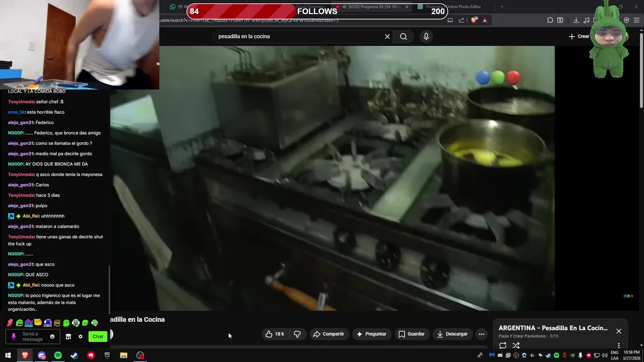The width and height of the screenshot is (644, 362).
Task: Click the ENG LAA language indicator
Action: 614,355
